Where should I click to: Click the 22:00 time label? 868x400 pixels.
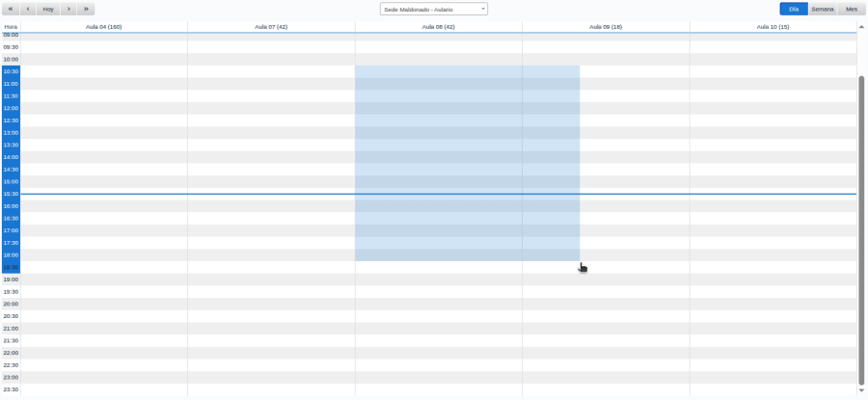[11, 353]
